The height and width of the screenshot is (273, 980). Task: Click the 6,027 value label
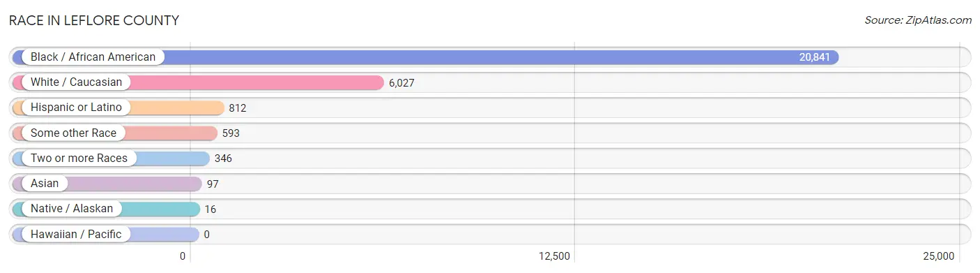401,82
